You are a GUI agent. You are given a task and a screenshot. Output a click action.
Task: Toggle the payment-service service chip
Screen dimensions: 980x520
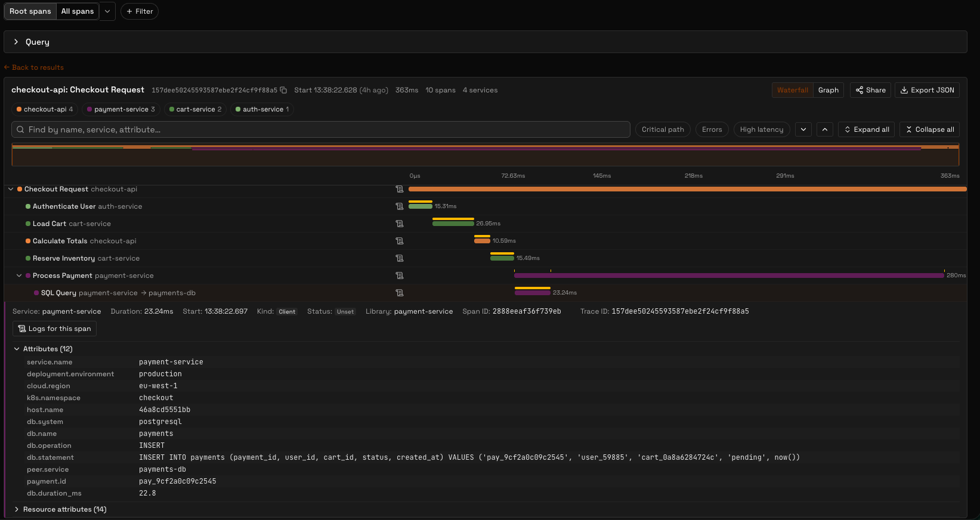point(121,109)
